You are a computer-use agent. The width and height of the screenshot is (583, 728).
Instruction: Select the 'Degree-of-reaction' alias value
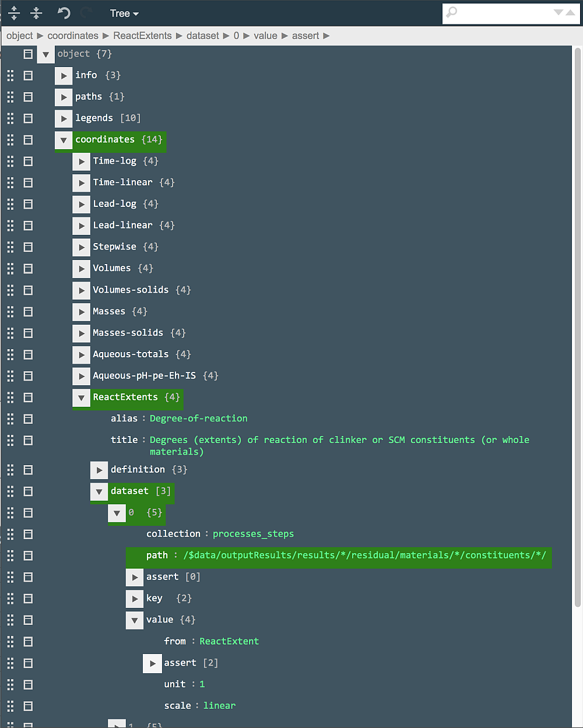198,418
